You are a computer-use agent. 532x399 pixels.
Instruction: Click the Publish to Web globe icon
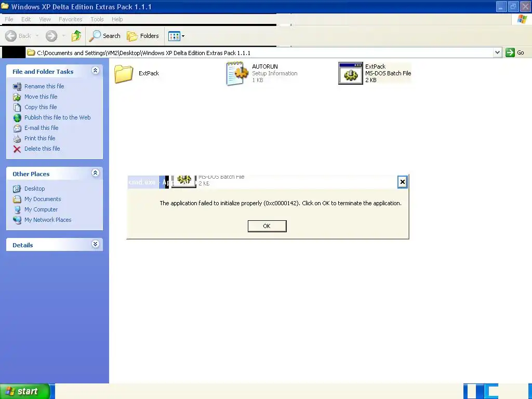(x=17, y=118)
